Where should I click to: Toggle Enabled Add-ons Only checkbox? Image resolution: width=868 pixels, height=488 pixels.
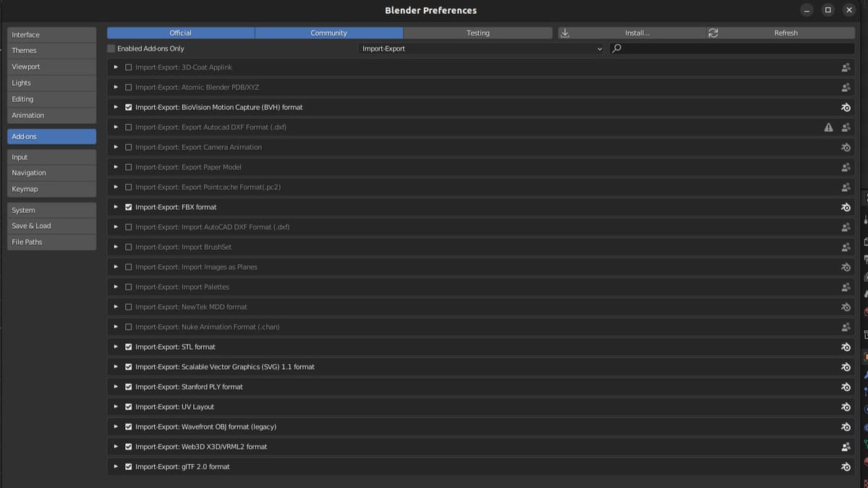[111, 49]
